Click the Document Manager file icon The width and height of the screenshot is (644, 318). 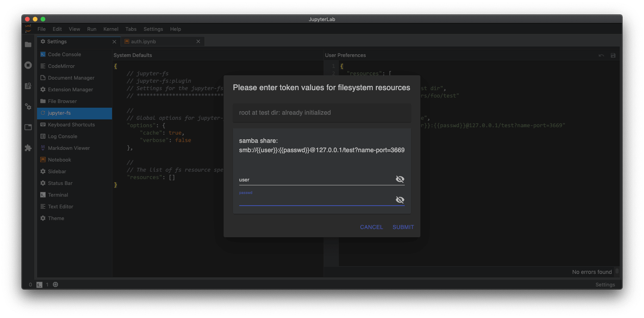click(x=43, y=78)
